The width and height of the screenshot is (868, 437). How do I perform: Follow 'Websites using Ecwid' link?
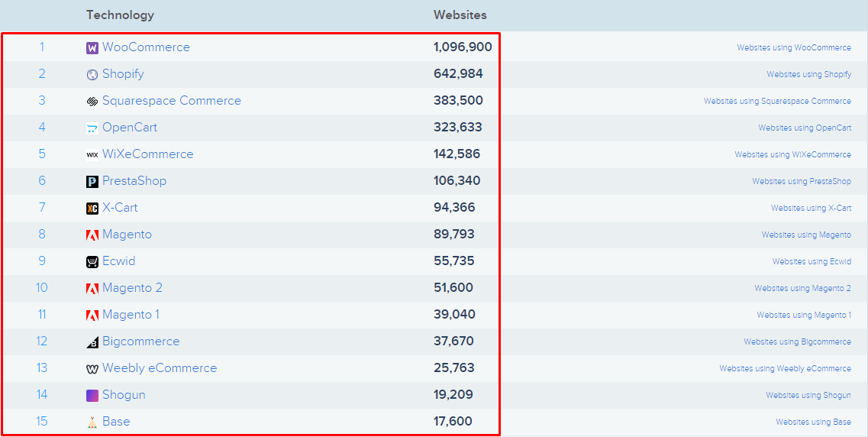(812, 261)
